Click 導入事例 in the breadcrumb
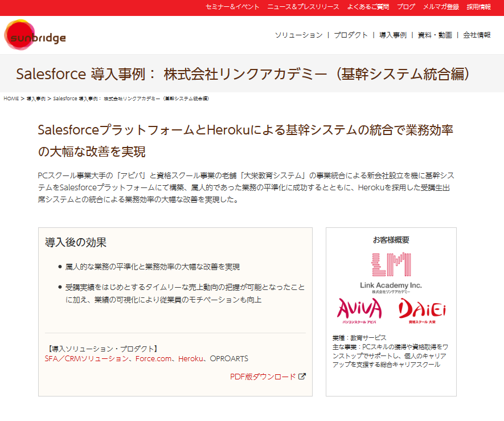This screenshot has height=421, width=504. pos(36,99)
